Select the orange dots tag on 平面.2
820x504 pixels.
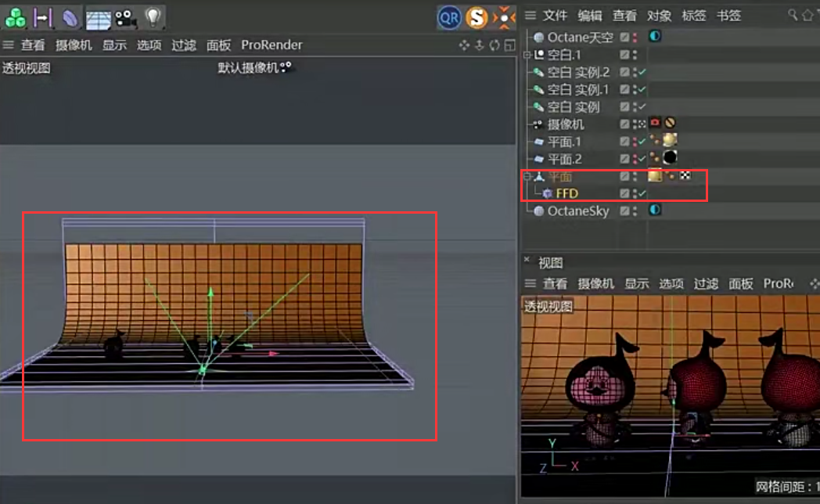click(655, 157)
